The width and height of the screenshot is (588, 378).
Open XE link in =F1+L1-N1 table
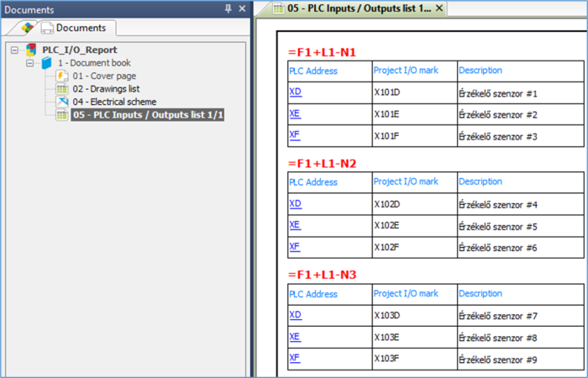point(295,113)
